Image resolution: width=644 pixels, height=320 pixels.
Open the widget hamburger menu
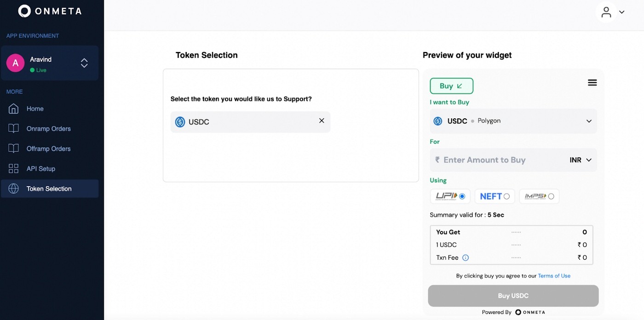(x=592, y=83)
